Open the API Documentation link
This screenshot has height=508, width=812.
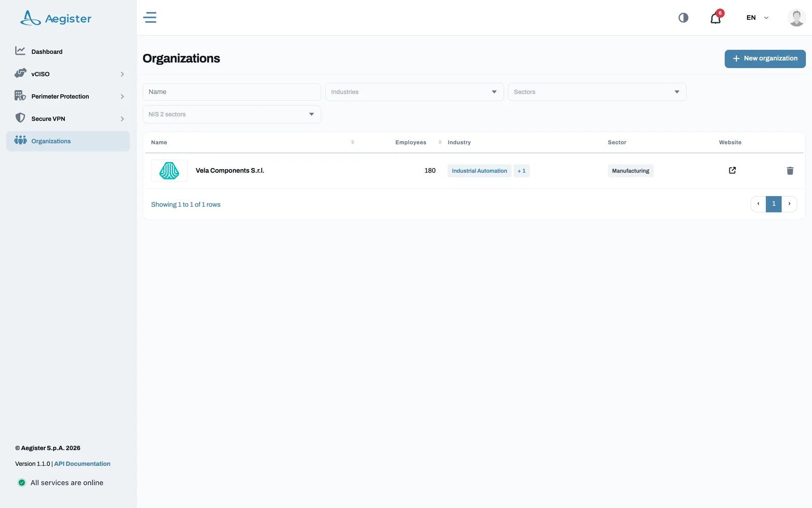(x=82, y=464)
